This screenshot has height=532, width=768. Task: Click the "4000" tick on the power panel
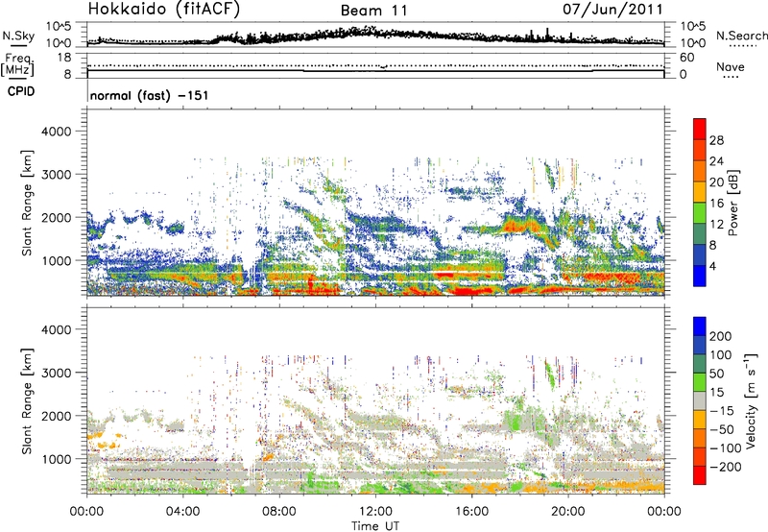click(x=56, y=132)
